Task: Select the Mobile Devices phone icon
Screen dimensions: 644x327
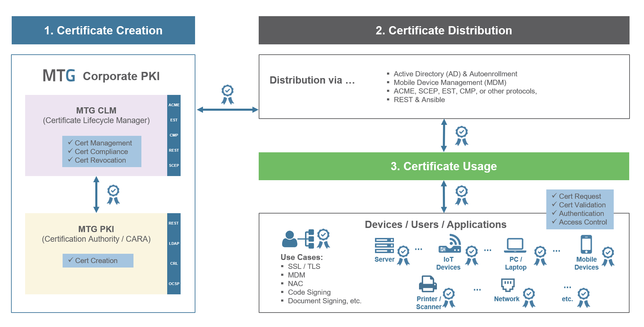Action: click(x=586, y=244)
